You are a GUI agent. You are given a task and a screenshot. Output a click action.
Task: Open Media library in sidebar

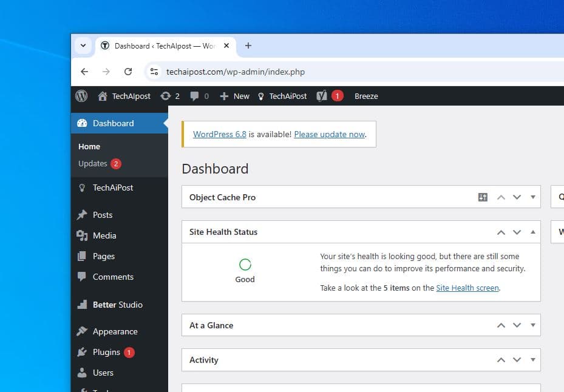tap(120, 235)
